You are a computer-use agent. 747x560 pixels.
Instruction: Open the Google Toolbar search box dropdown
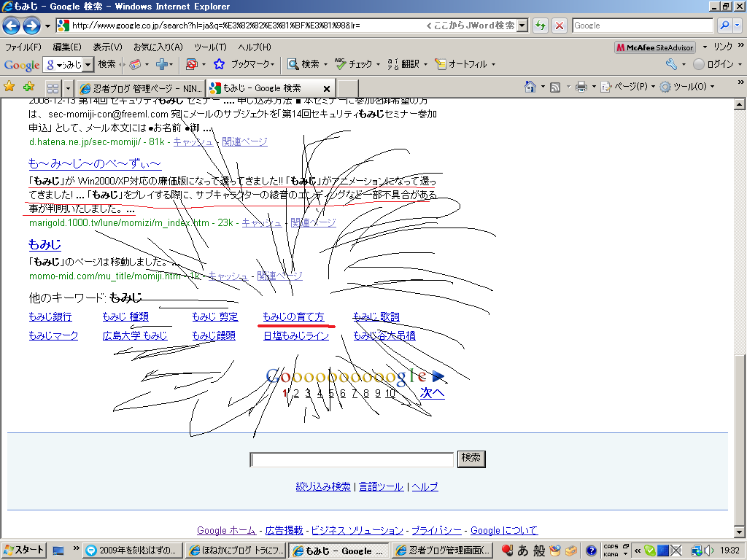click(88, 64)
